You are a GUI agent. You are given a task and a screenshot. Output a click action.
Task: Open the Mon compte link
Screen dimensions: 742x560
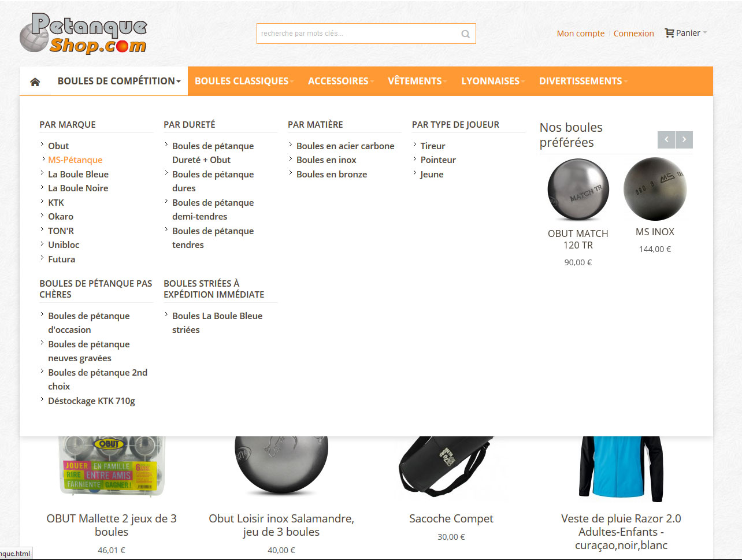point(581,34)
